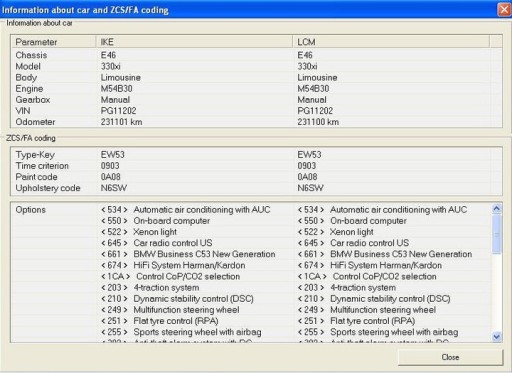
Task: Select IKE option 534 Automatic air conditioning
Action: 186,210
